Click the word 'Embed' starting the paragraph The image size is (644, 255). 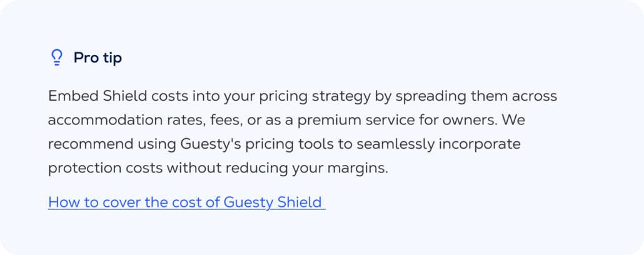point(69,97)
